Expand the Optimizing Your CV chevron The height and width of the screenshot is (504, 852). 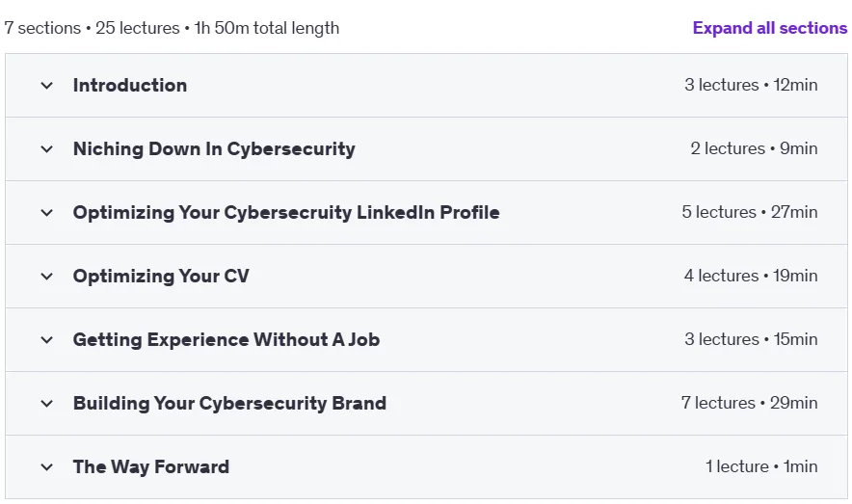[46, 276]
